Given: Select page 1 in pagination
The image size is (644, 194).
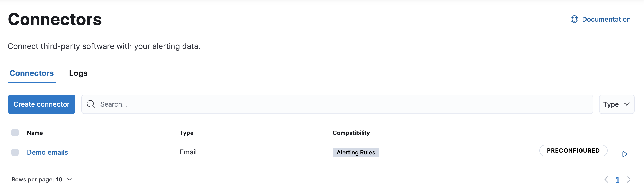Looking at the screenshot, I should [x=618, y=180].
